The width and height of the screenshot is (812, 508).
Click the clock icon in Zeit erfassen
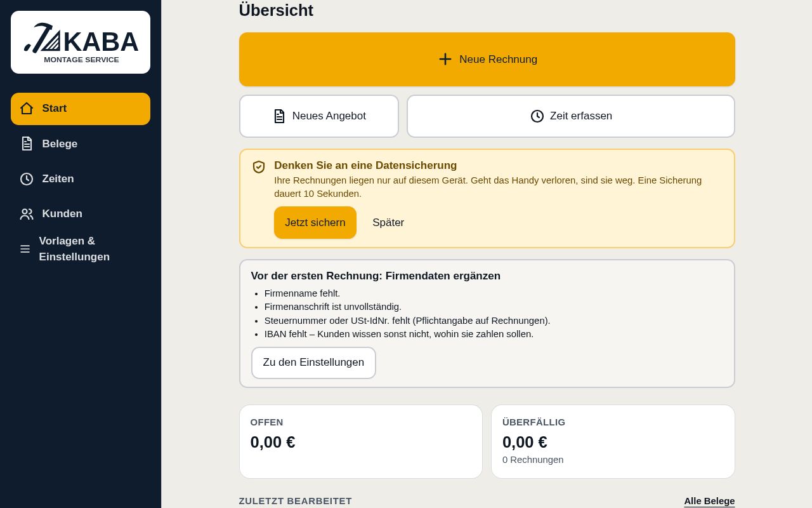point(537,116)
